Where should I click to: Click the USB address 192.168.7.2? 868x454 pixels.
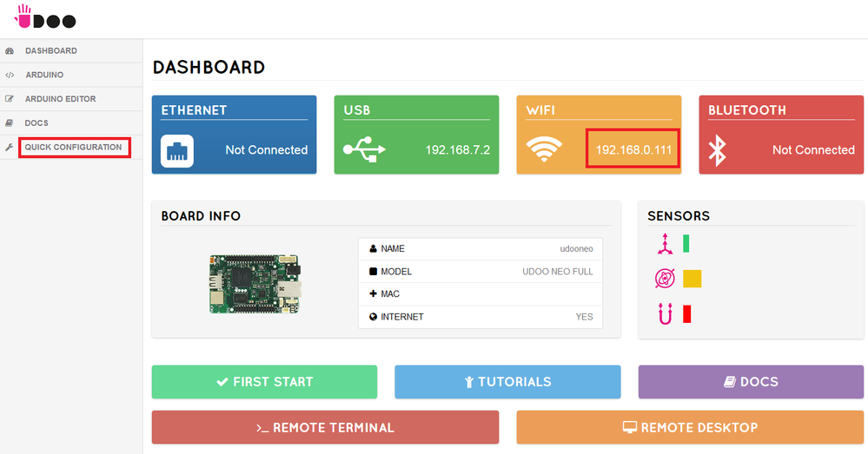458,150
